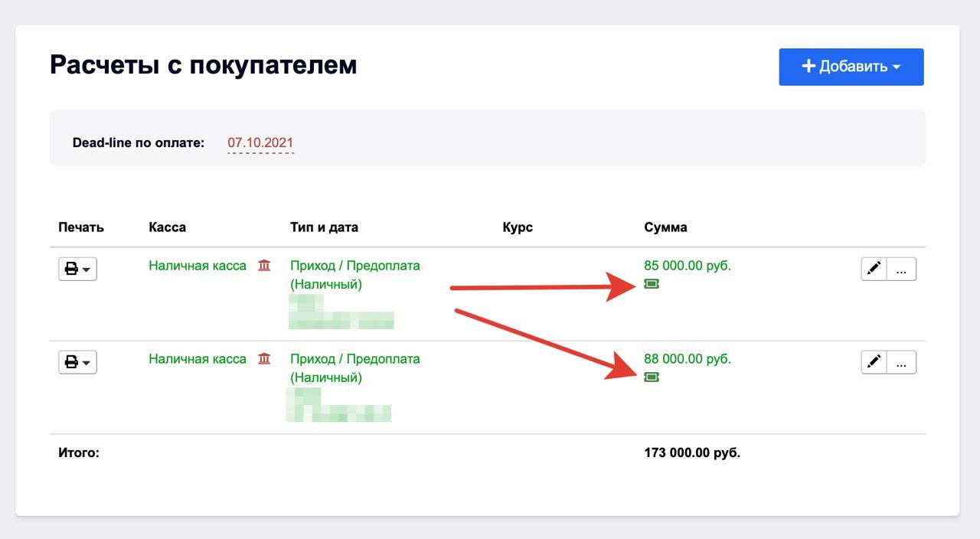The image size is (980, 539).
Task: Click the 88 000.00 руб. amount
Action: click(x=688, y=358)
